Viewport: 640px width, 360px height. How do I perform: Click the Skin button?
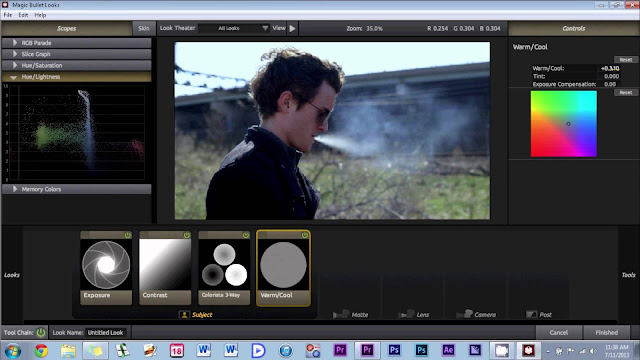[144, 29]
